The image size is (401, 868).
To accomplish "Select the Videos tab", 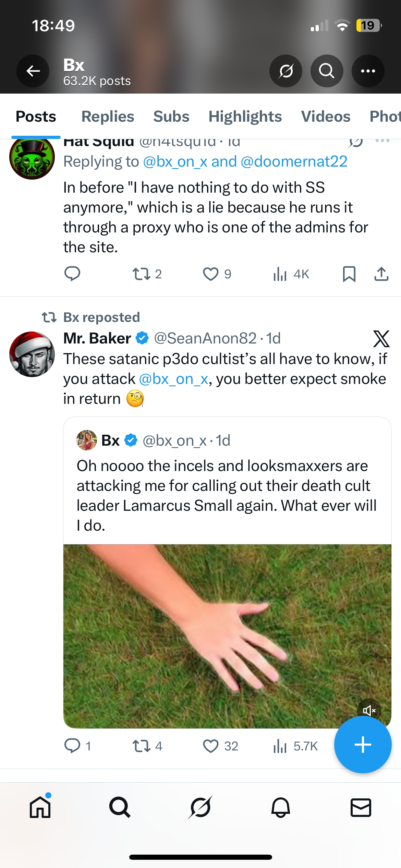I will tap(326, 117).
